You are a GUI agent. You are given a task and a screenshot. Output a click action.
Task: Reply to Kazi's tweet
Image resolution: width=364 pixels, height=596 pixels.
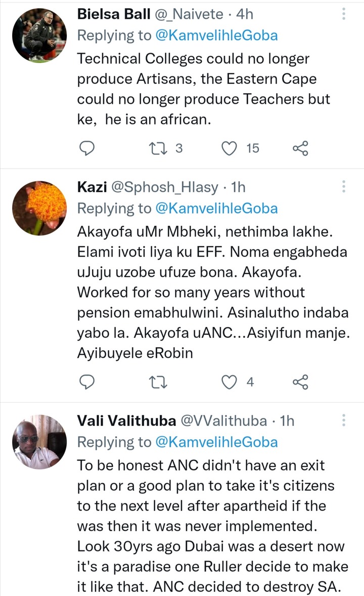86,382
